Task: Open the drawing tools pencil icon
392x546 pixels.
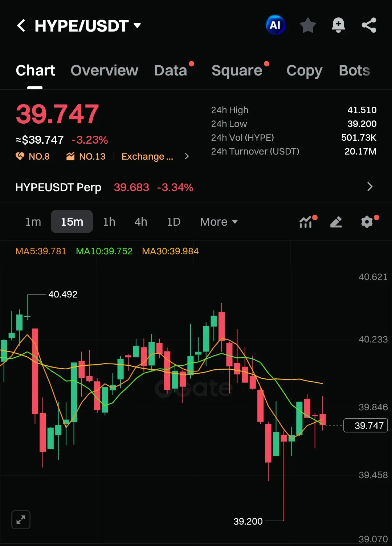Action: tap(336, 222)
